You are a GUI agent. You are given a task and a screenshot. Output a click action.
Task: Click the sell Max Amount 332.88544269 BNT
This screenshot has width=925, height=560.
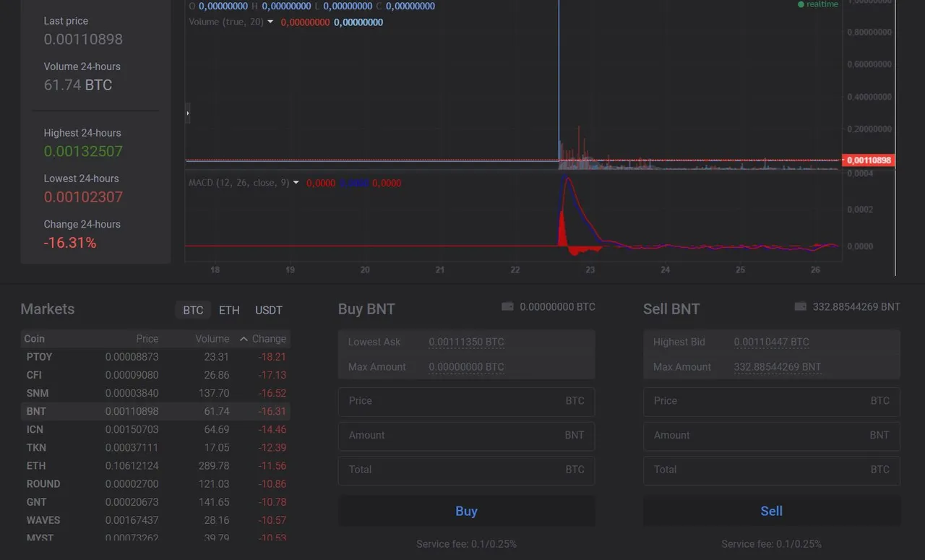(778, 366)
